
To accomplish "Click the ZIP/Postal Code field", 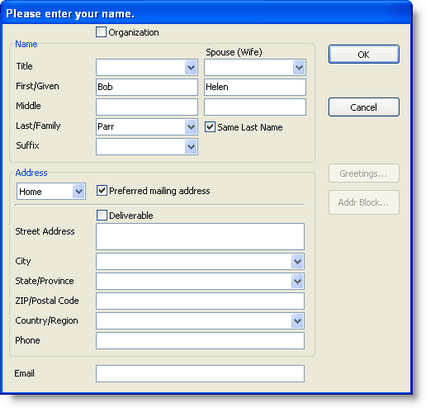I will coord(200,301).
